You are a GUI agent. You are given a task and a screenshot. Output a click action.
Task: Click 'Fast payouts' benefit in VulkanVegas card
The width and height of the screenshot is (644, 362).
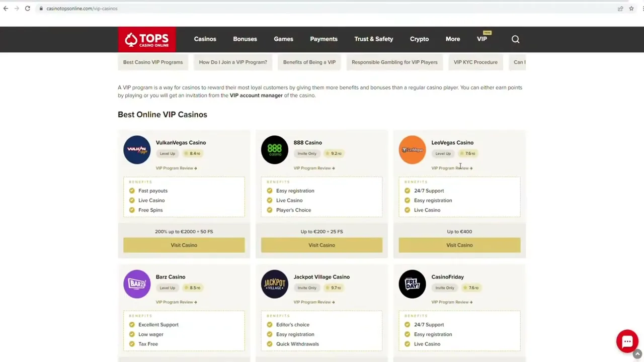click(x=153, y=191)
